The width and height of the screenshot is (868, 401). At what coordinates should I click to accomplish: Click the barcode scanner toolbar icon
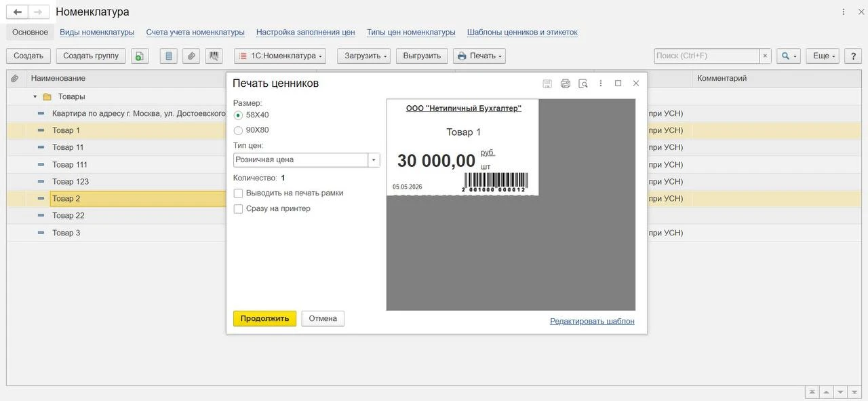tap(214, 56)
